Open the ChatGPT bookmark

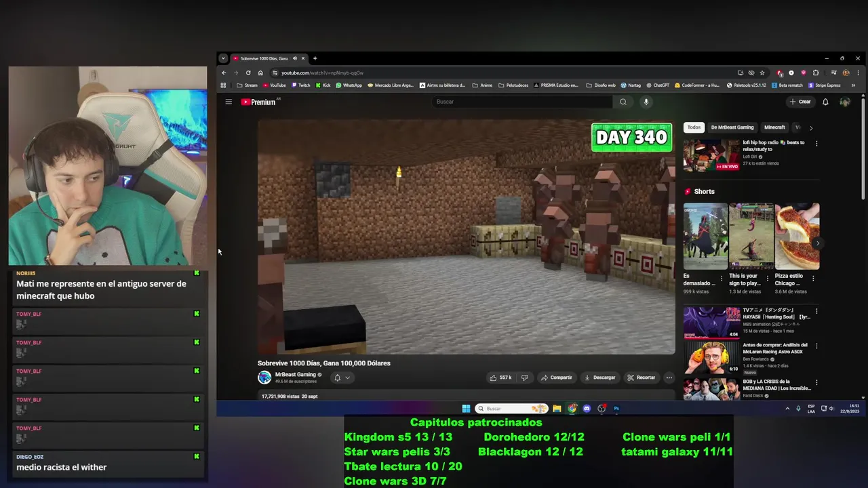point(657,85)
